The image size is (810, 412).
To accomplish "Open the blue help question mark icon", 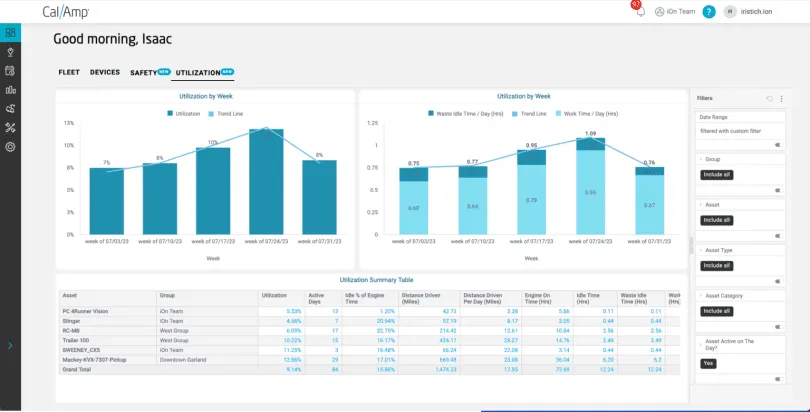I will pos(709,11).
